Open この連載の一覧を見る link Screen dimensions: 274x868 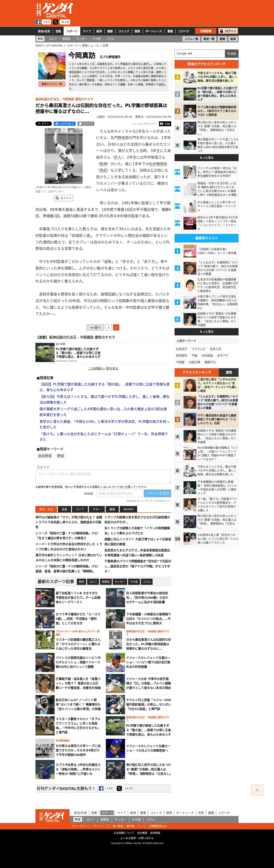coord(103,368)
